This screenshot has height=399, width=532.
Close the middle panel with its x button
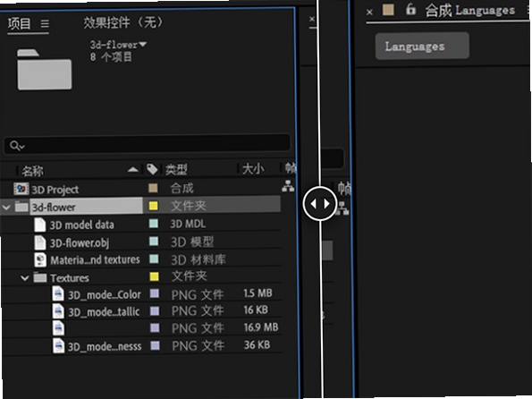point(312,19)
